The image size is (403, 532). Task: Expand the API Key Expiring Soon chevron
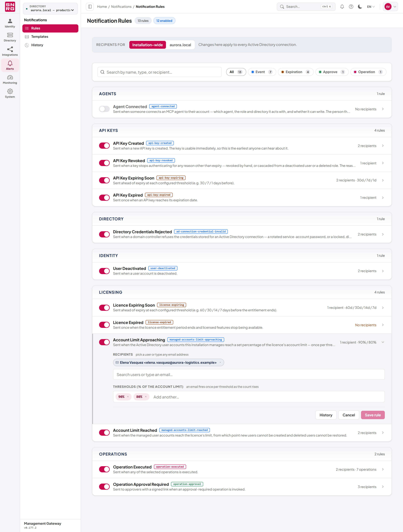click(x=383, y=180)
